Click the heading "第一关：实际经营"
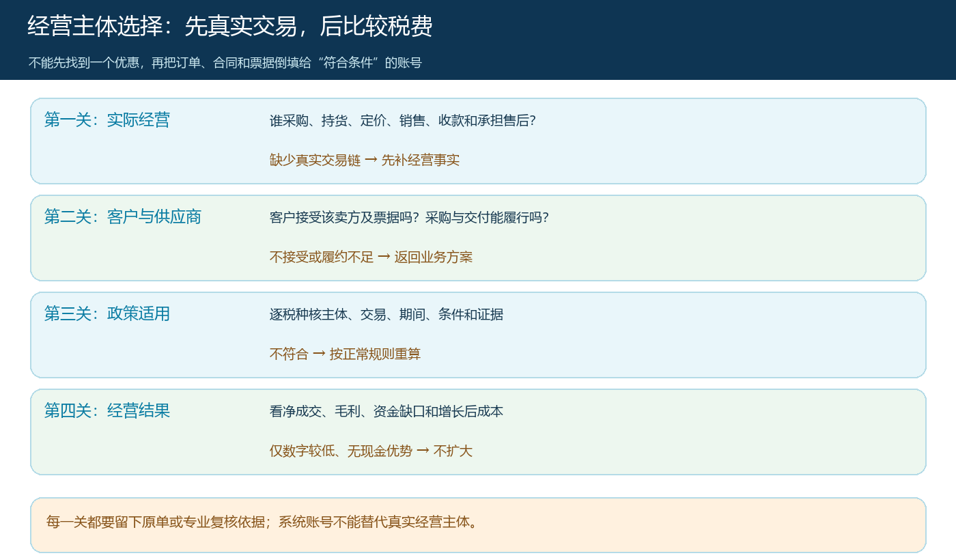This screenshot has width=956, height=560. tap(107, 120)
